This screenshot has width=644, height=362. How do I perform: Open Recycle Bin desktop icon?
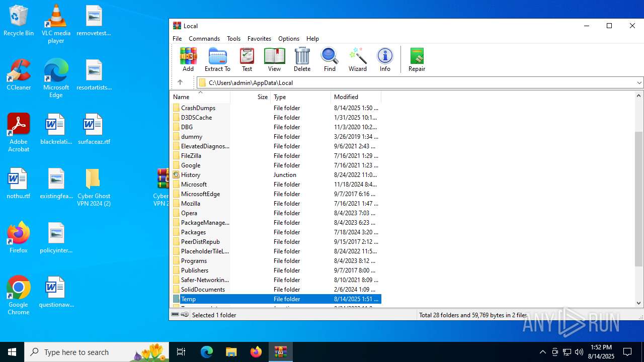(19, 21)
